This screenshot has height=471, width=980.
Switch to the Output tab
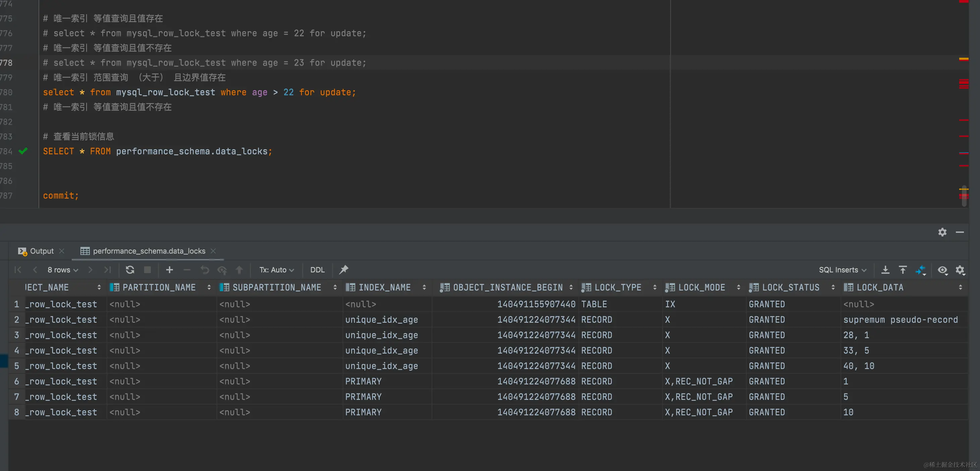point(42,251)
